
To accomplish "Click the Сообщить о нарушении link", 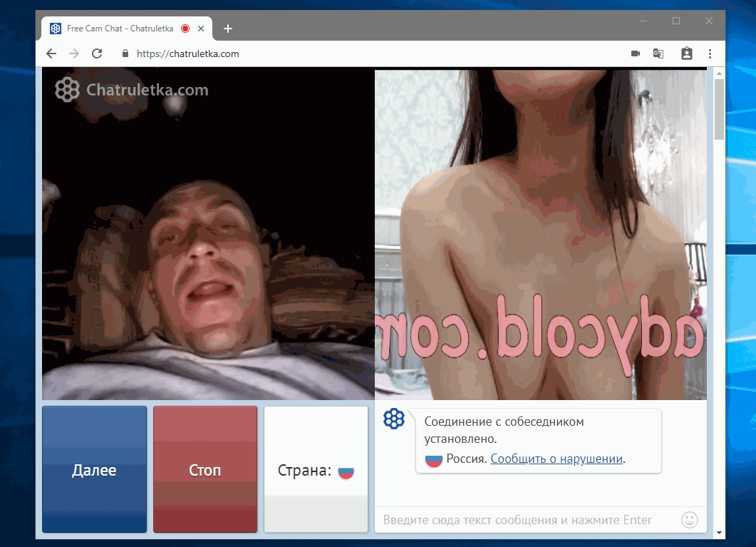I will pyautogui.click(x=556, y=459).
